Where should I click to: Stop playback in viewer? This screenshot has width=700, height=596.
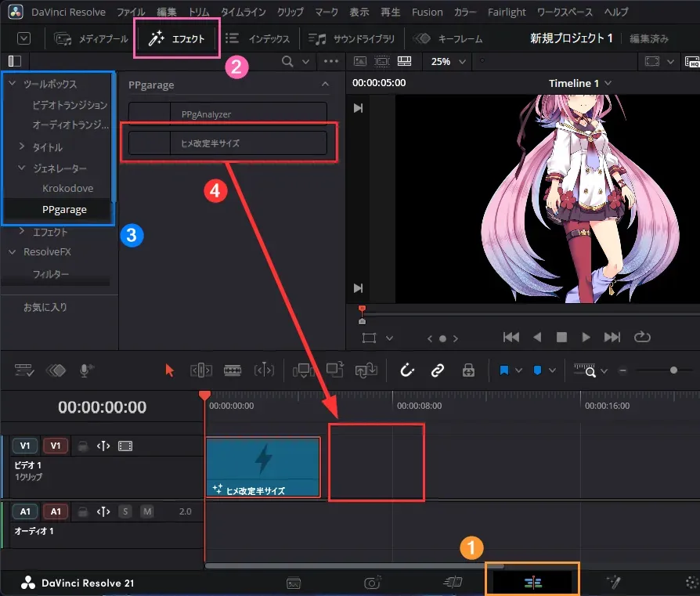tap(561, 337)
